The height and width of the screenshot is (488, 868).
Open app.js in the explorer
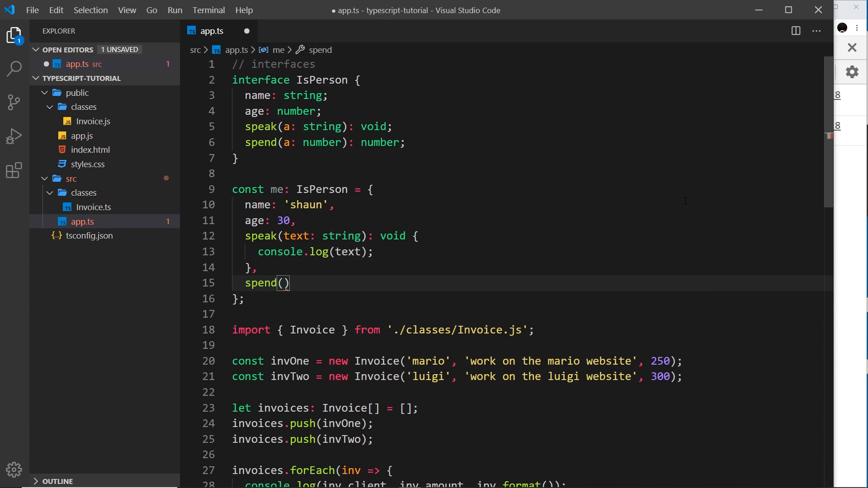click(82, 136)
